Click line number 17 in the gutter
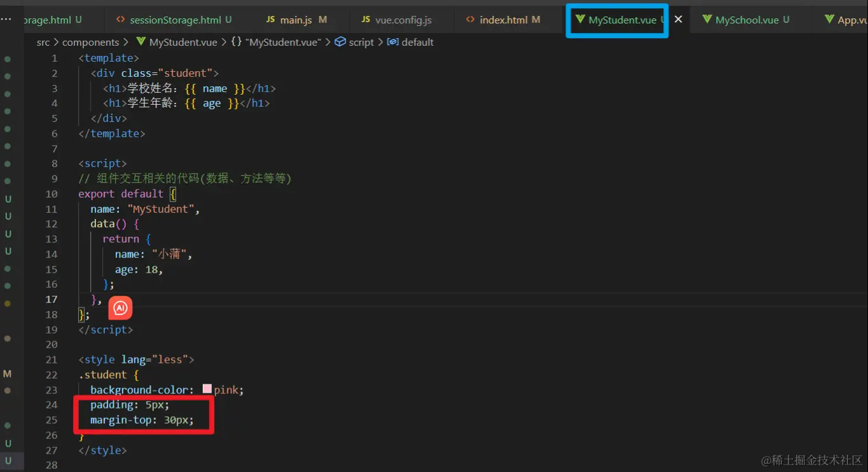This screenshot has width=868, height=472. click(x=52, y=299)
